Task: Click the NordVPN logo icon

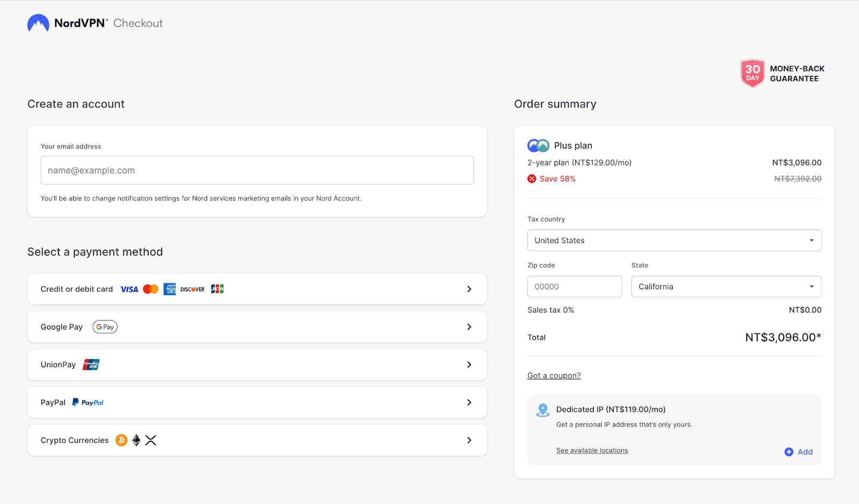Action: click(x=38, y=23)
